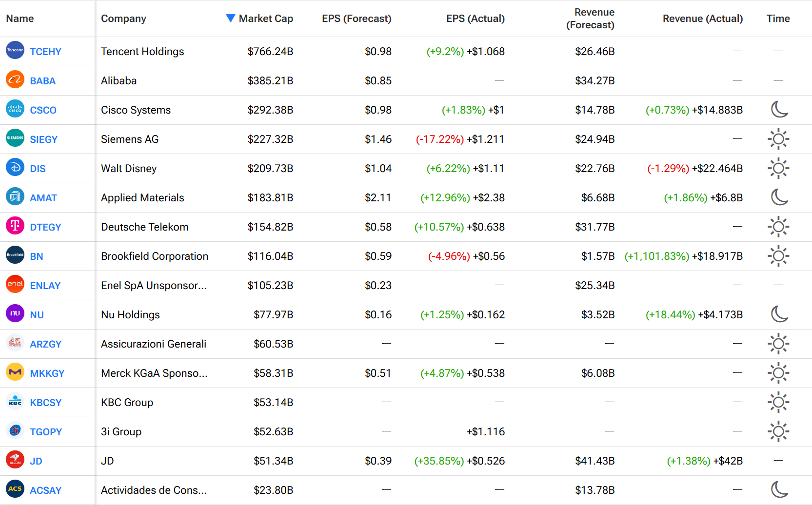
Task: Click the Cisco logo icon
Action: [15, 109]
